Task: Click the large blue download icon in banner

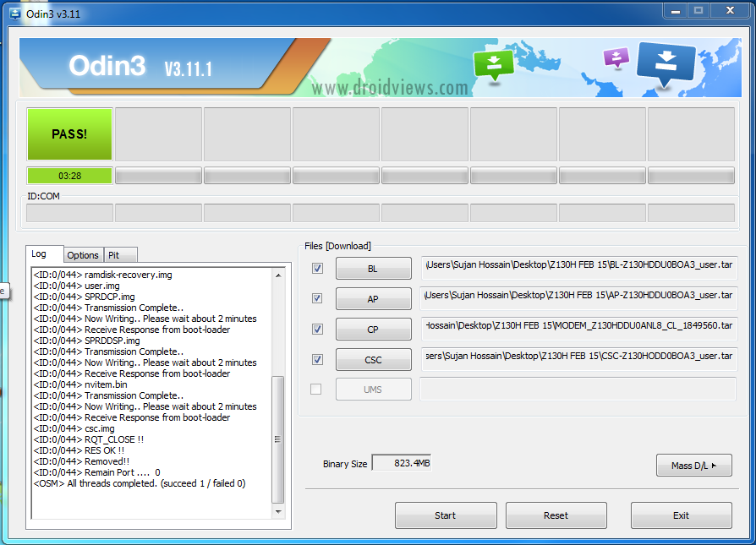Action: coord(666,63)
